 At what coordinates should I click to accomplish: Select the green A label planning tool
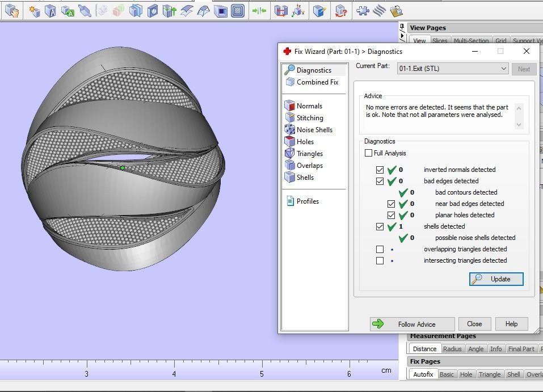pyautogui.click(x=68, y=11)
